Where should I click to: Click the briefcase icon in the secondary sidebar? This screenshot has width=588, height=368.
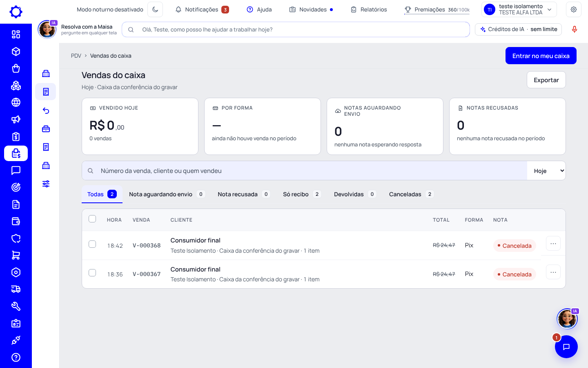(x=46, y=129)
